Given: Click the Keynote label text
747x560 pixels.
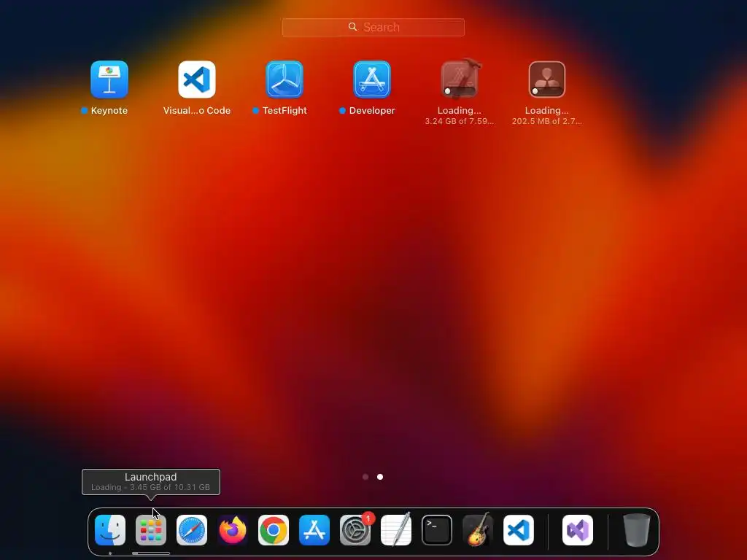Looking at the screenshot, I should pos(109,111).
